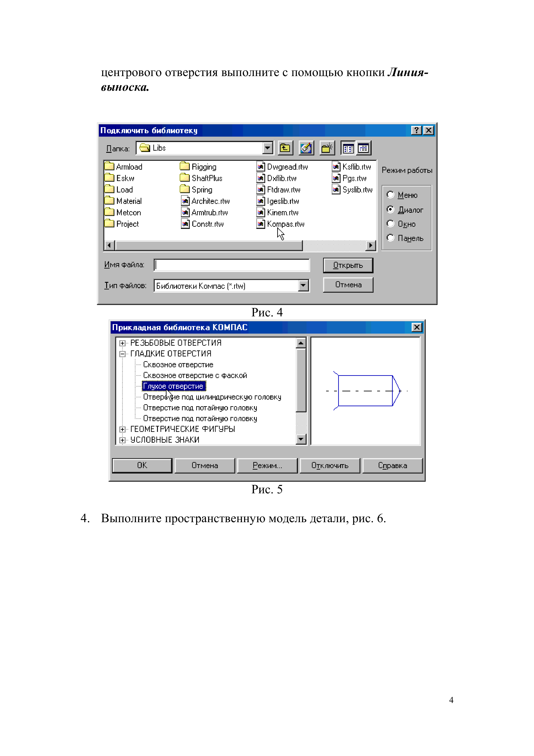534x756 pixels.
Task: Click the help question mark icon
Action: (x=416, y=130)
